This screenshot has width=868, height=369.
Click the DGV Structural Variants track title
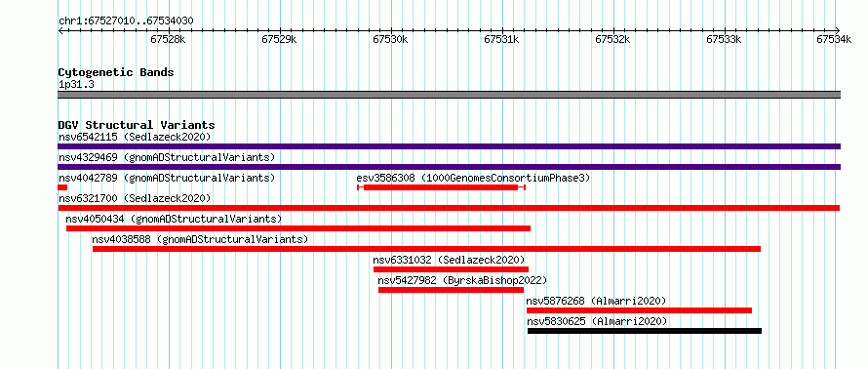(137, 125)
